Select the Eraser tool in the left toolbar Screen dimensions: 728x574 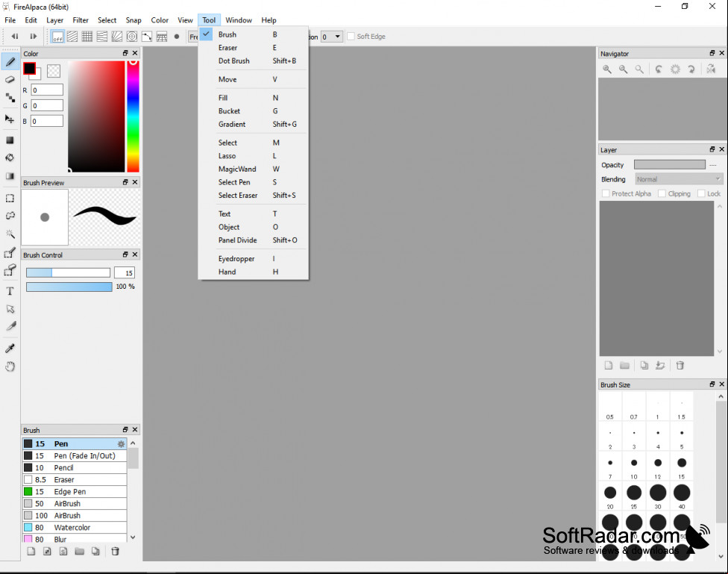pos(10,79)
